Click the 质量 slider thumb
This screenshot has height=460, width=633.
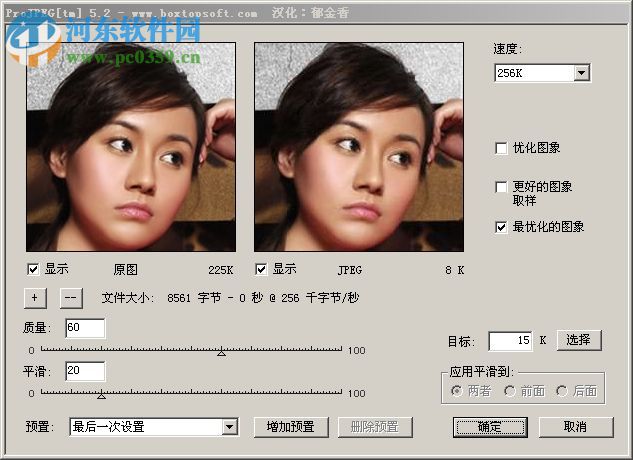(221, 353)
